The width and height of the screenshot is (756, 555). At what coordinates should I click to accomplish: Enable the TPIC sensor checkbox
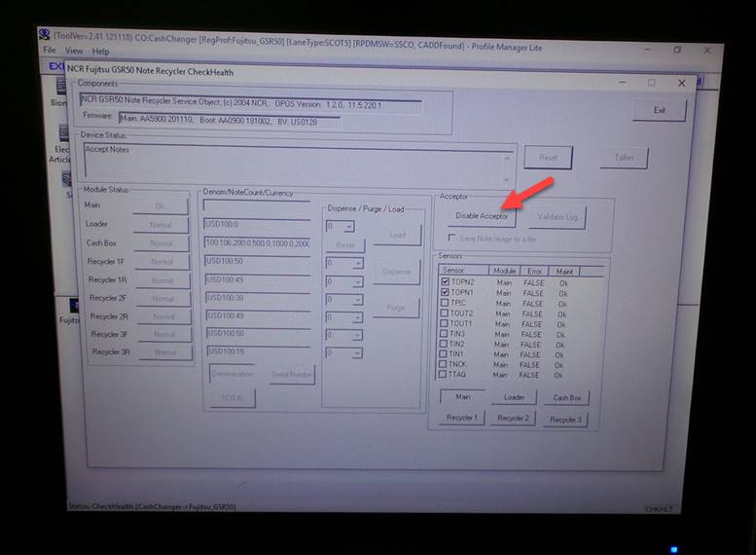coord(445,303)
